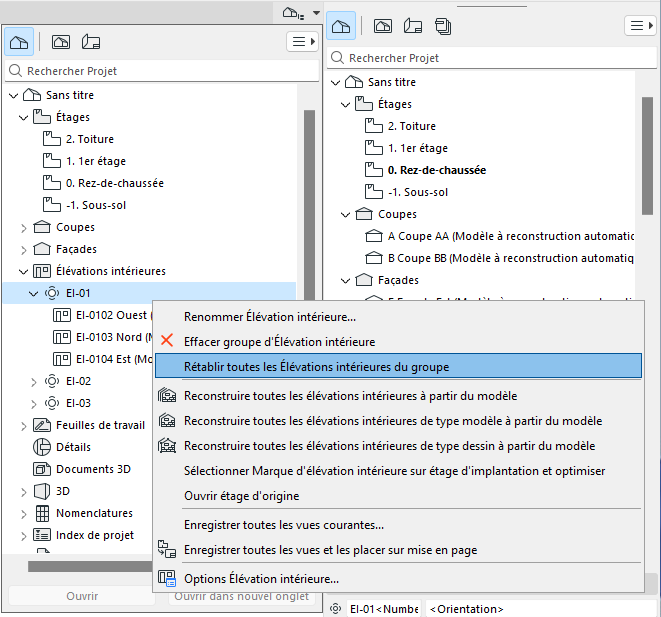This screenshot has height=617, width=661.
Task: Expand the 3D folder in left tree
Action: [x=24, y=492]
